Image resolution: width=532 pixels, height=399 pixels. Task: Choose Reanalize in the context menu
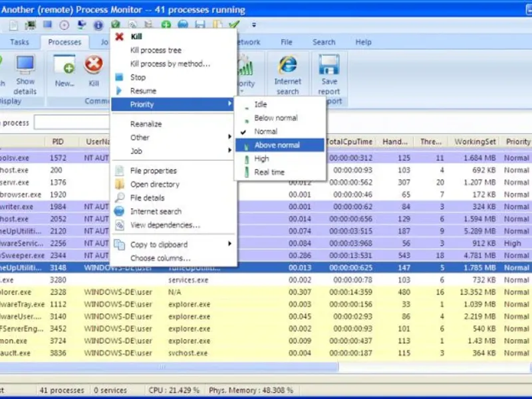click(173, 124)
